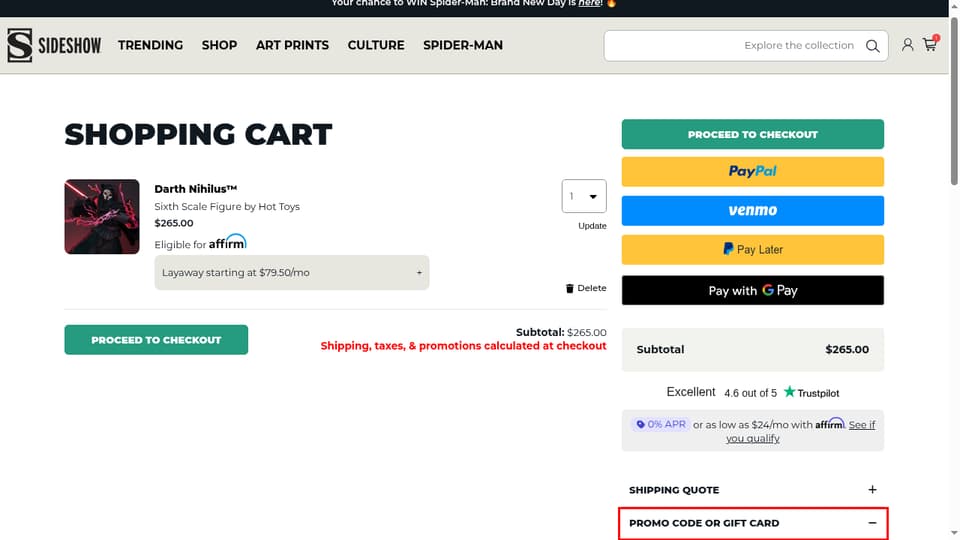The height and width of the screenshot is (540, 960).
Task: Open the SHOP menu
Action: (219, 45)
